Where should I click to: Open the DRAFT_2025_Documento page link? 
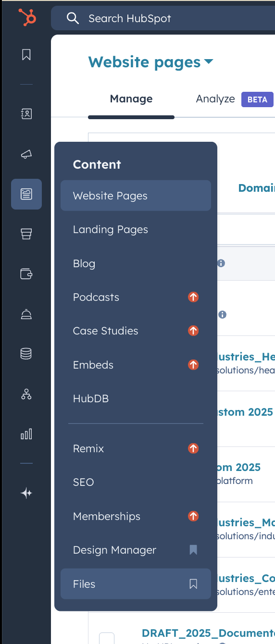click(208, 633)
